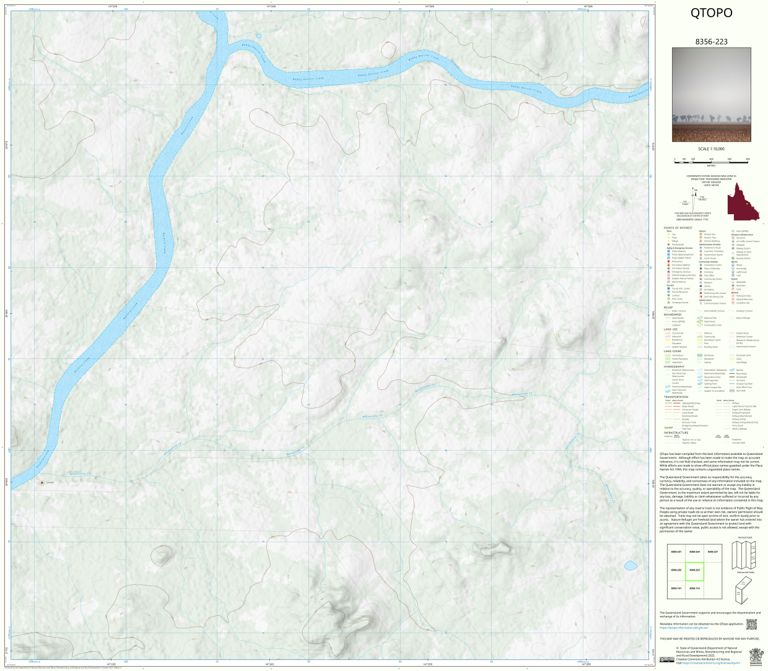Click the Queensland Government coat of arms
Viewport: 768px width, 671px height.
point(756,655)
